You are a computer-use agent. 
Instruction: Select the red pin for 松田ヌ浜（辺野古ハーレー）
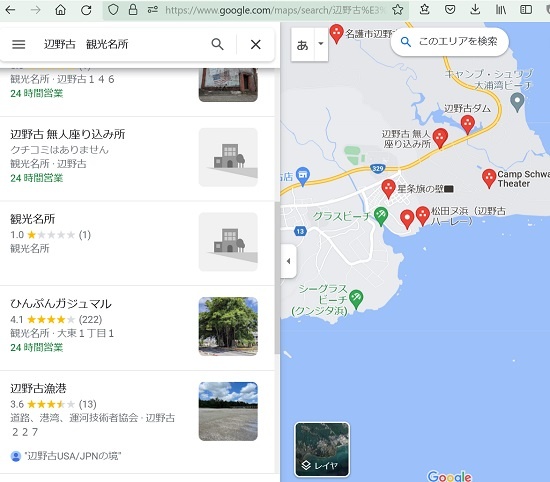pyautogui.click(x=423, y=216)
